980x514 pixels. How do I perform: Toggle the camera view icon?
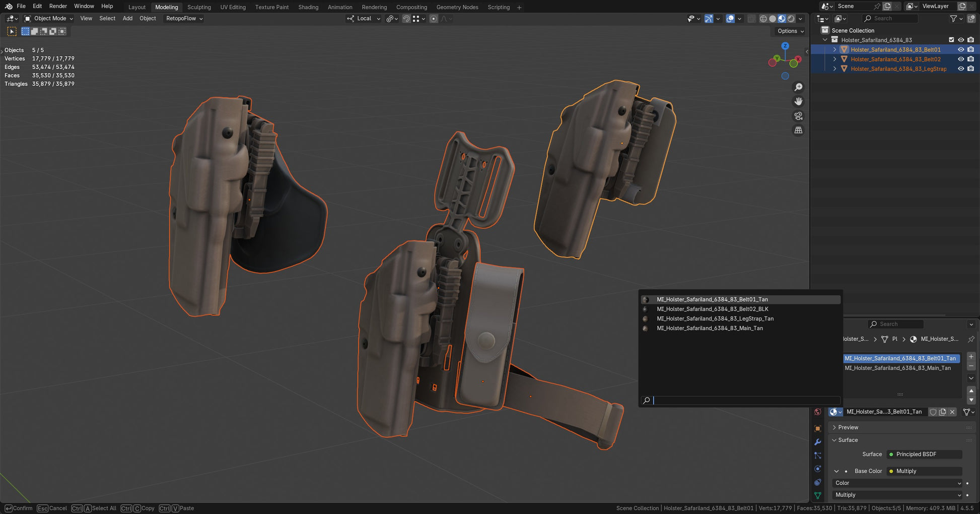coord(798,116)
